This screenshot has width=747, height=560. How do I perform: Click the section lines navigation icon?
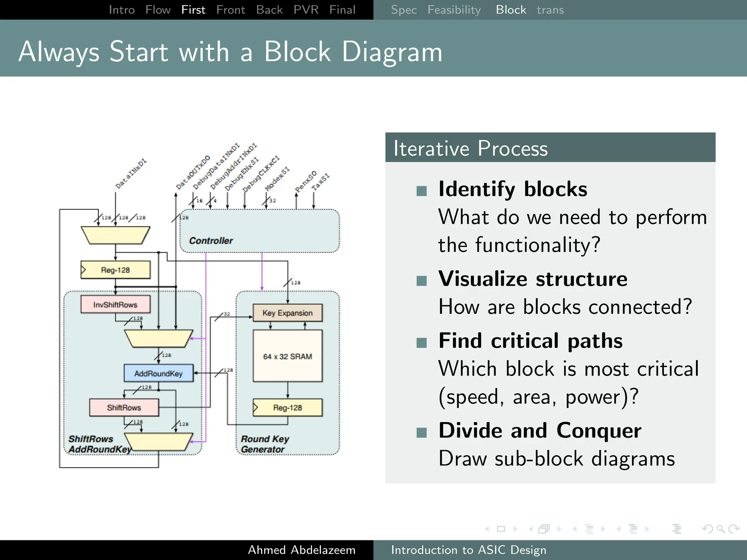[x=633, y=529]
